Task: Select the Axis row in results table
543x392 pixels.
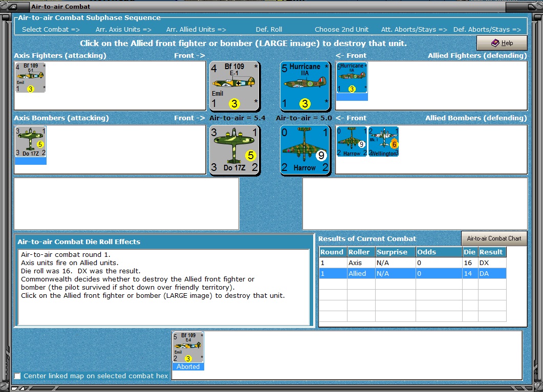Action: point(412,263)
